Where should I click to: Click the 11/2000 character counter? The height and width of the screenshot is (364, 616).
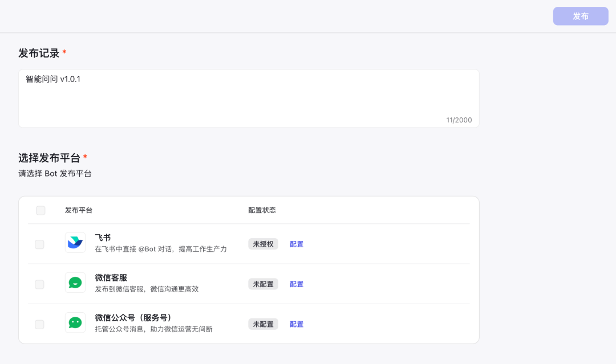click(x=459, y=120)
